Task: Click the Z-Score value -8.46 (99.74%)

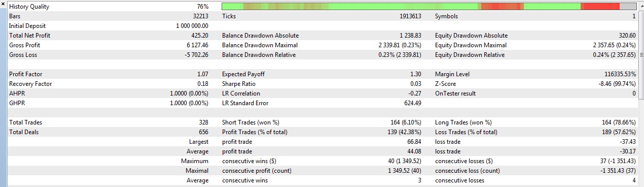Action: [x=617, y=84]
